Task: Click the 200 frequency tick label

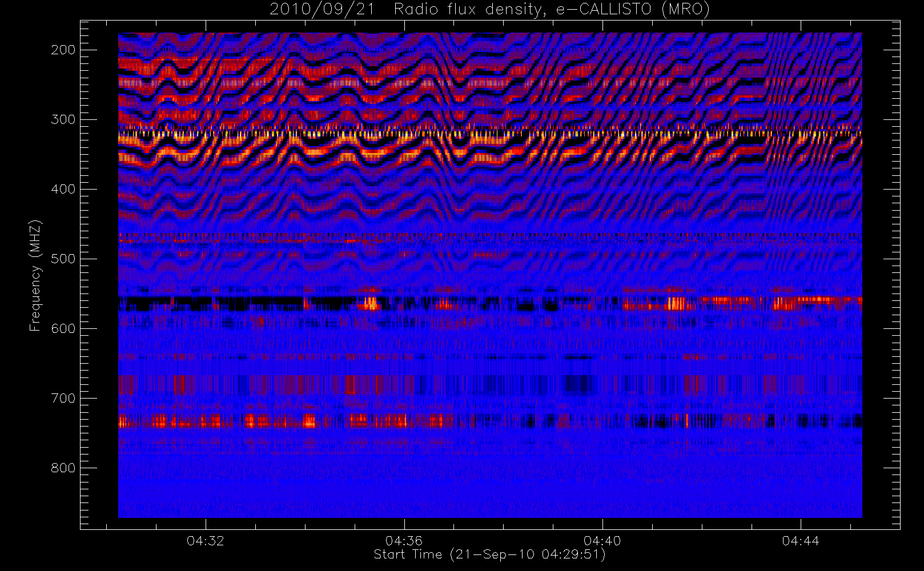Action: 63,50
